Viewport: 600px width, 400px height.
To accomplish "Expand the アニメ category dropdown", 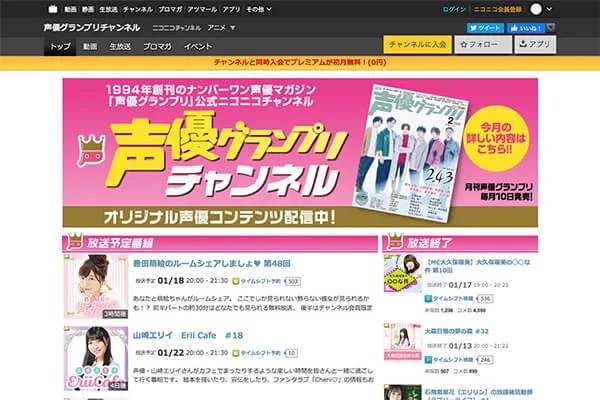I will (221, 28).
